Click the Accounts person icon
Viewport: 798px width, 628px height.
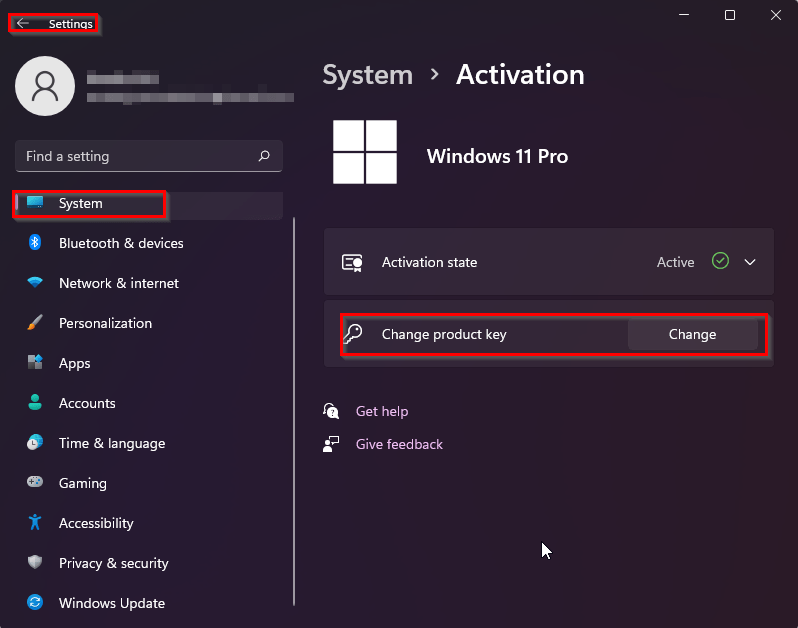35,403
